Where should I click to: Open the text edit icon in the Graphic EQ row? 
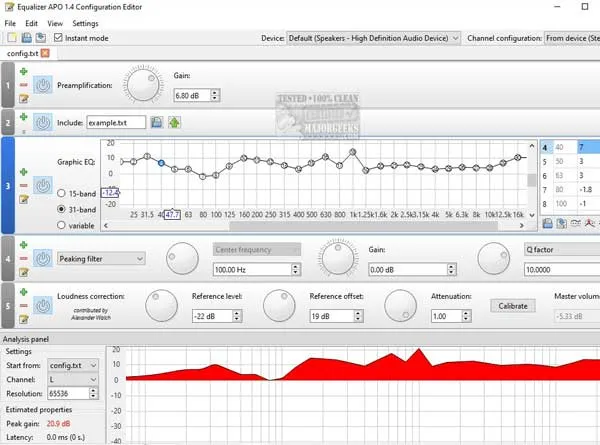pos(24,199)
